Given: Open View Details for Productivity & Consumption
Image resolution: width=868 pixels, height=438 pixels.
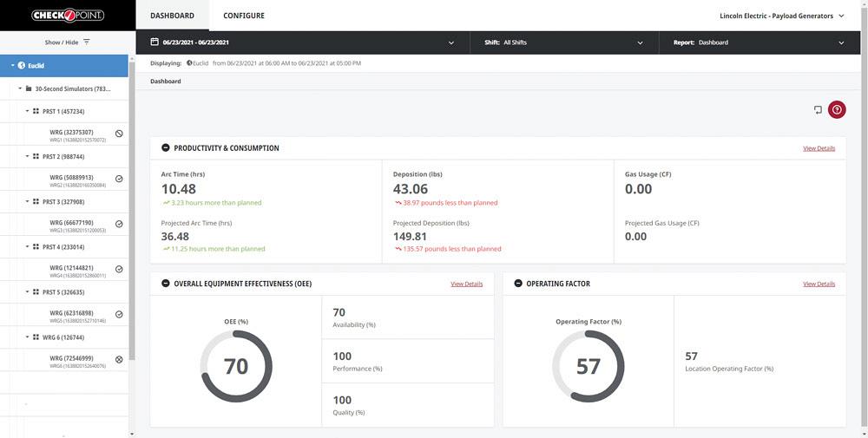Looking at the screenshot, I should coord(819,148).
